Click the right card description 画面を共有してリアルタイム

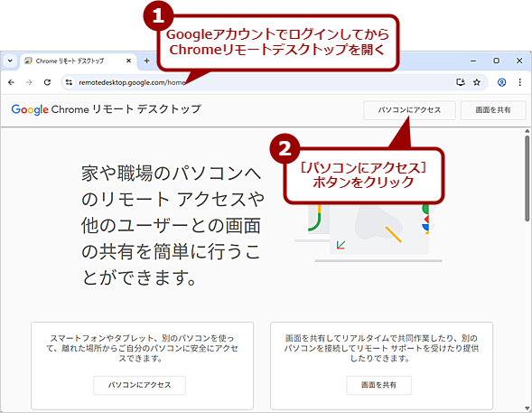(381, 348)
